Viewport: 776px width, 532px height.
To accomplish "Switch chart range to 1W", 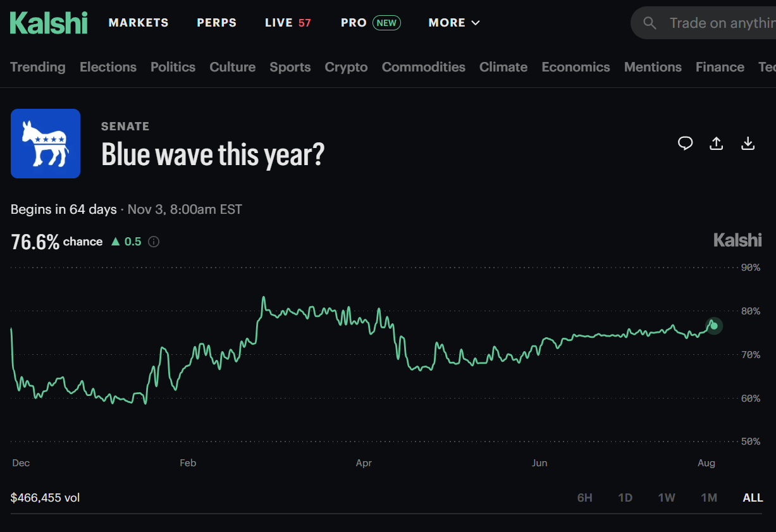I will click(x=667, y=498).
